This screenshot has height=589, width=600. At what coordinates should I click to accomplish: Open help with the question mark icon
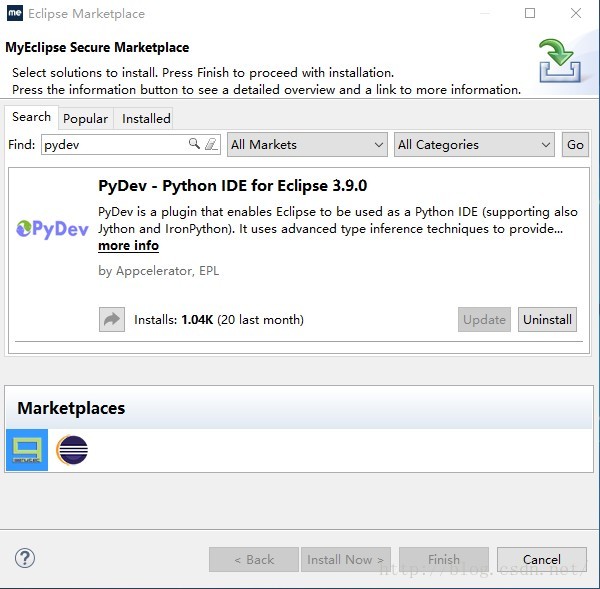[x=25, y=558]
